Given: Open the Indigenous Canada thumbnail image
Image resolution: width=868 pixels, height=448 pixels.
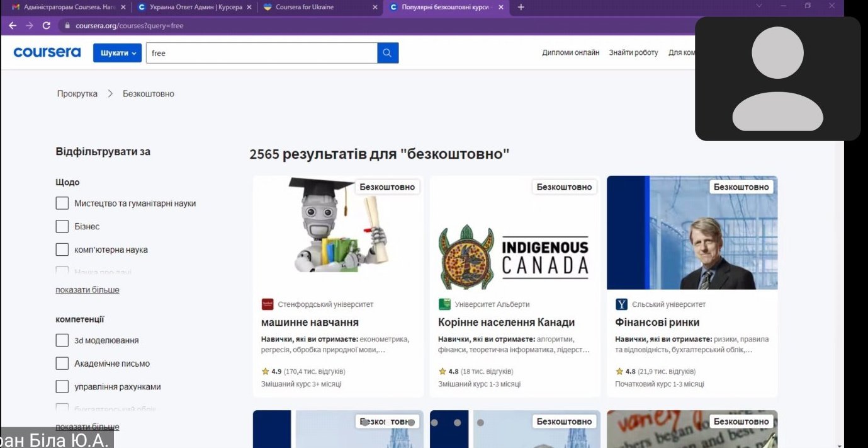Looking at the screenshot, I should 515,233.
